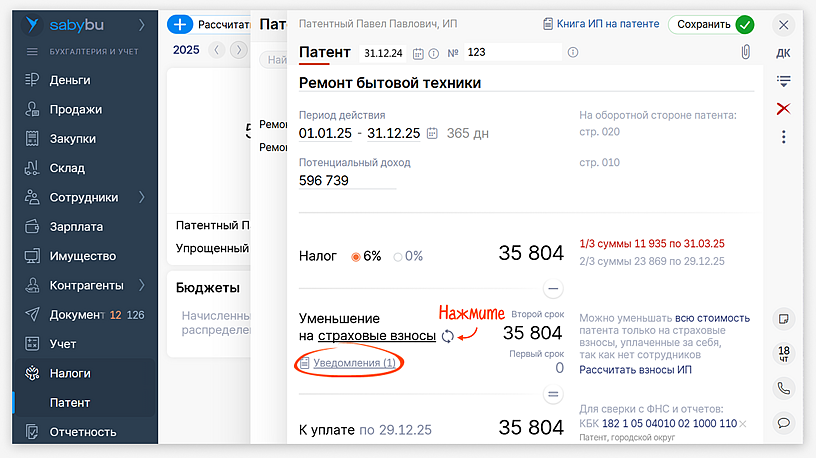Open the phone calls icon
The width and height of the screenshot is (816, 458).
[x=783, y=387]
